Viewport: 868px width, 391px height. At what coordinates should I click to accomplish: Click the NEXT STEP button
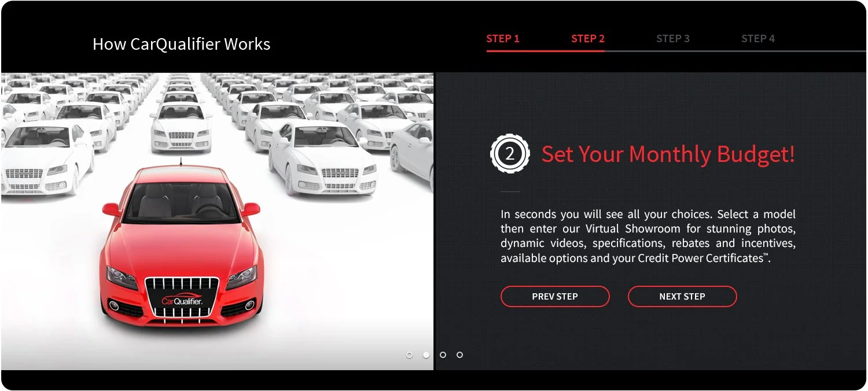point(682,296)
